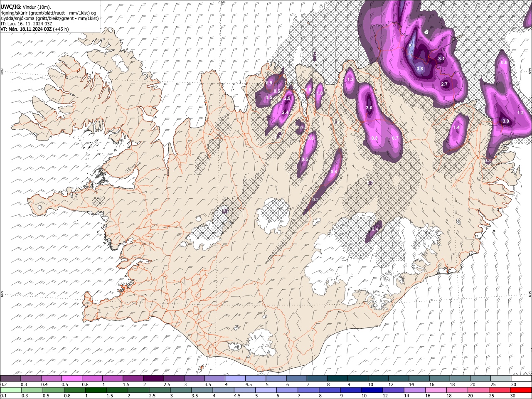Click the '(+45 h)' forecast offset text
The width and height of the screenshot is (532, 399).
[x=61, y=29]
